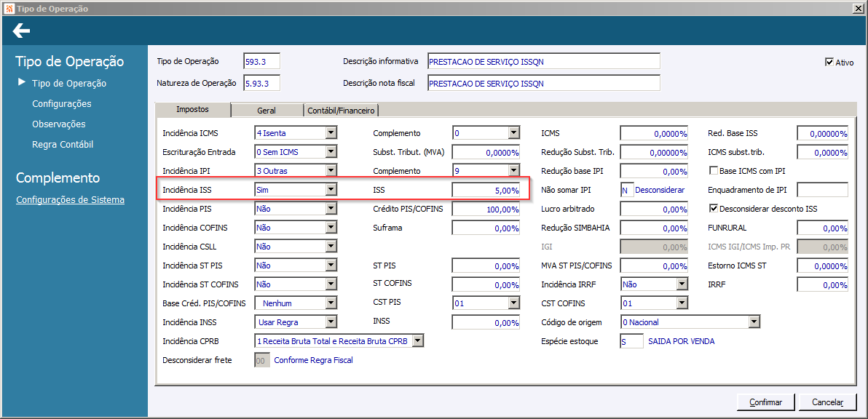
Task: Switch to the Geral tab
Action: pos(267,111)
